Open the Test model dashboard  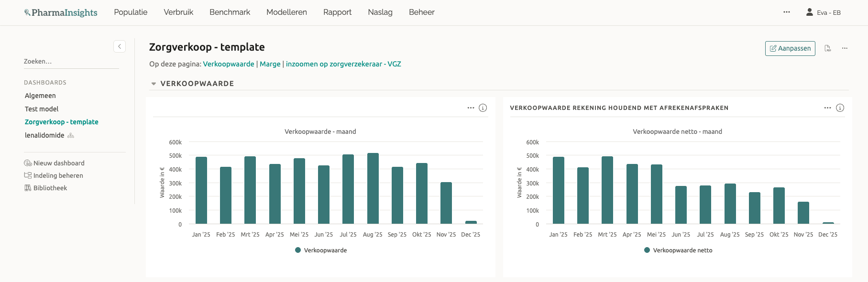tap(42, 109)
